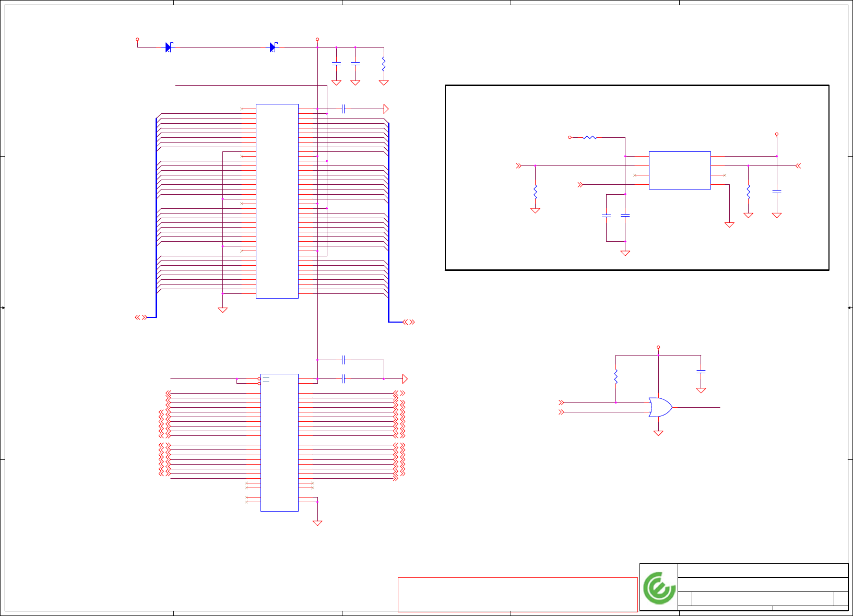The width and height of the screenshot is (853, 616).
Task: Click the output port at right of boxed circuit
Action: click(798, 165)
